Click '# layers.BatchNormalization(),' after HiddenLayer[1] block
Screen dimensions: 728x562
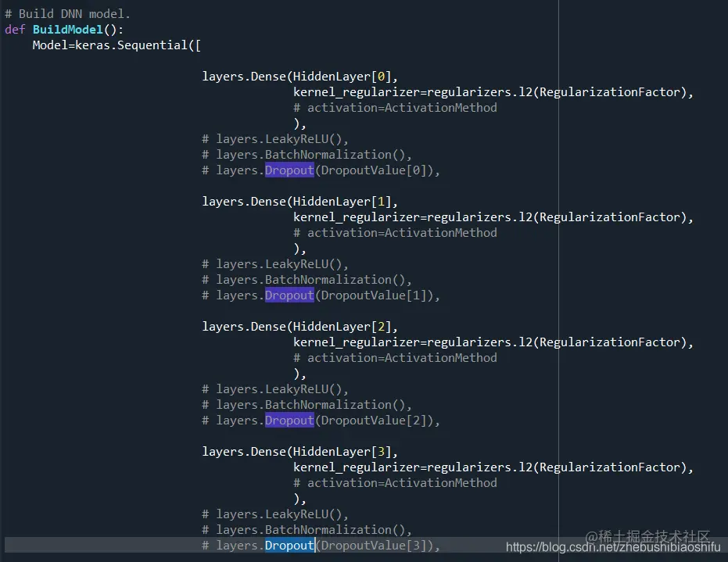pos(307,280)
